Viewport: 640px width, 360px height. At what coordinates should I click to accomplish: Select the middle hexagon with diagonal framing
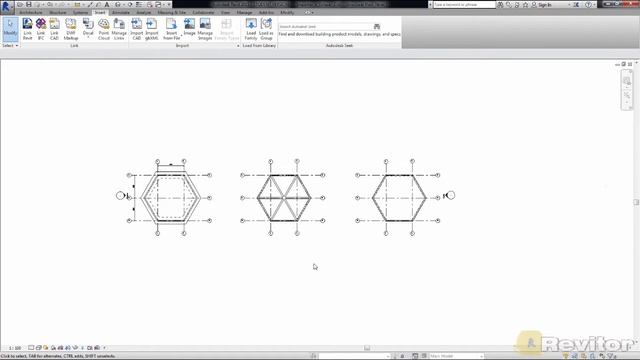point(284,198)
